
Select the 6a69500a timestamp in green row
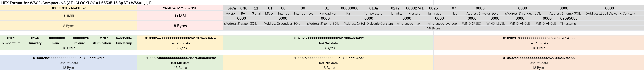coord(124,38)
